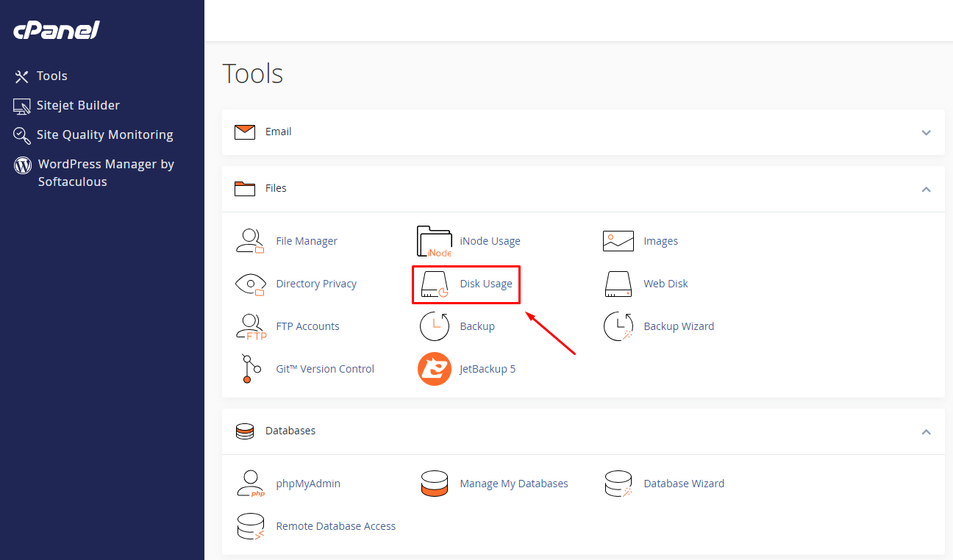Image resolution: width=953 pixels, height=560 pixels.
Task: Click the cPanel logo
Action: 56,31
